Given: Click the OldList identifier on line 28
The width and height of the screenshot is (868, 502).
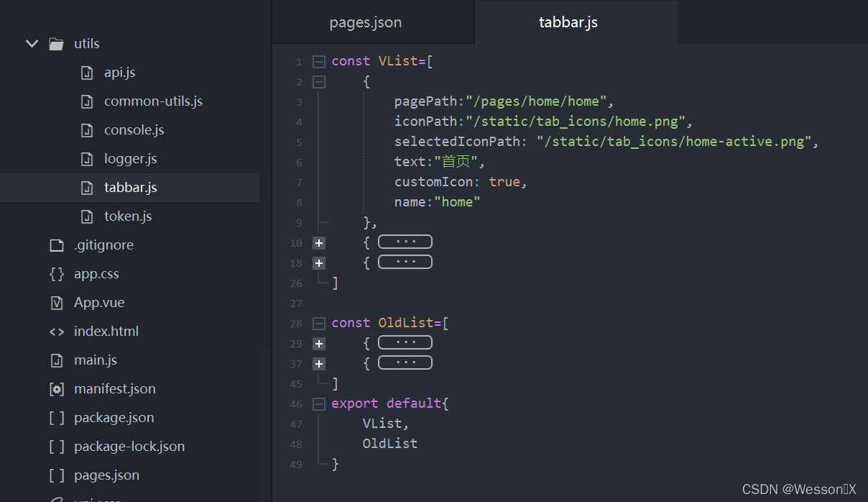Looking at the screenshot, I should 406,323.
